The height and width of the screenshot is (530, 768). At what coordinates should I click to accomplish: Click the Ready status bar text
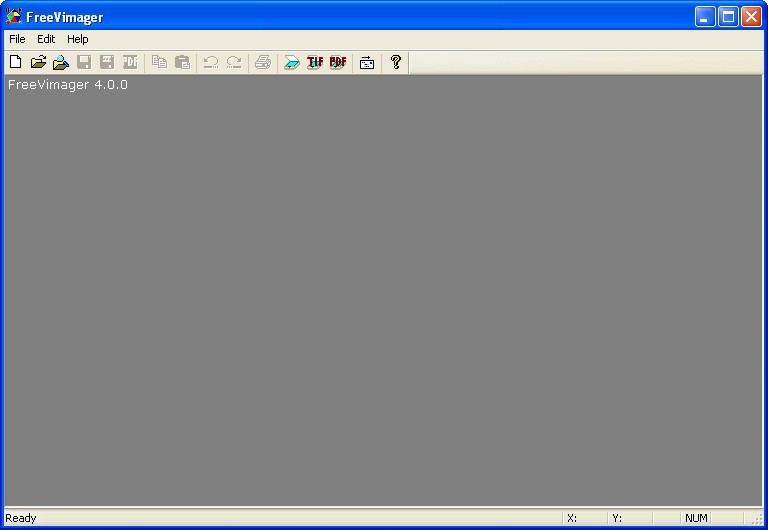21,518
